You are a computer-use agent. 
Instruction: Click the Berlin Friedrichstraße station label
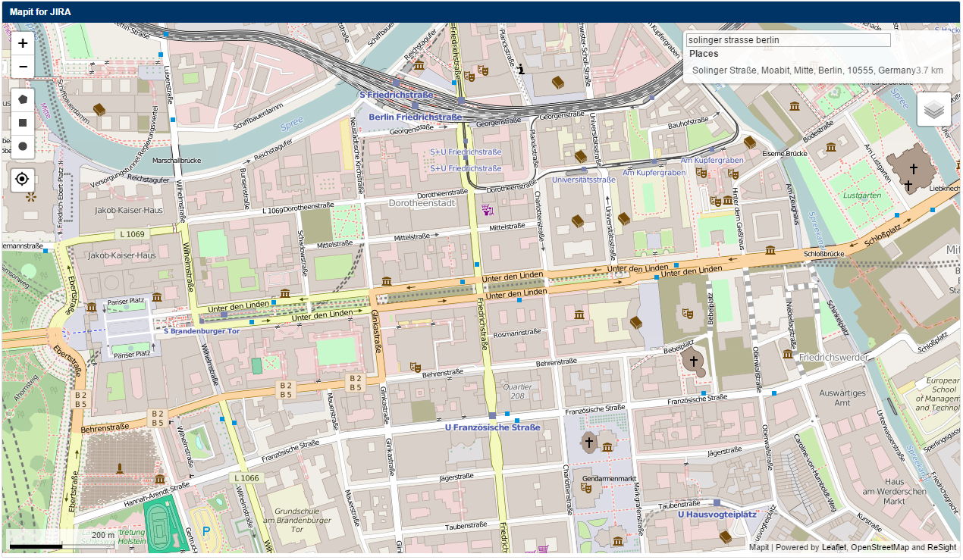tap(415, 117)
